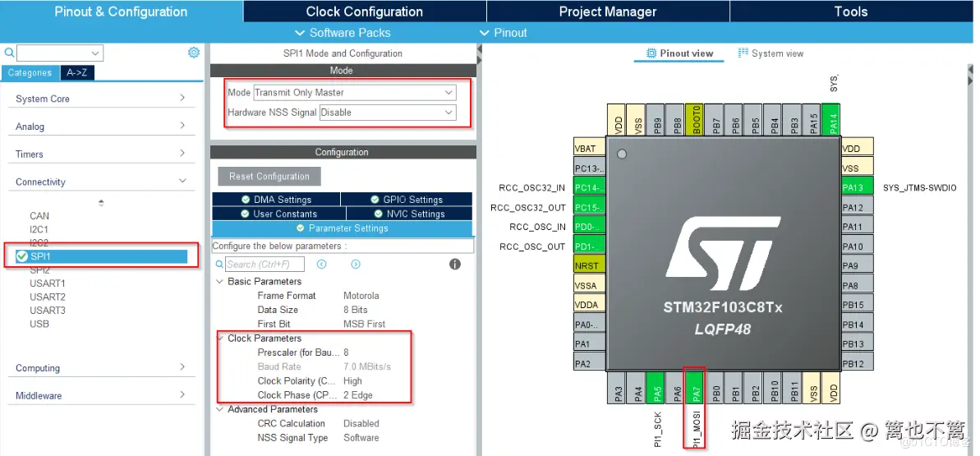Select pin PB15 on the chip
Screen dimensions: 980x456
[857, 305]
